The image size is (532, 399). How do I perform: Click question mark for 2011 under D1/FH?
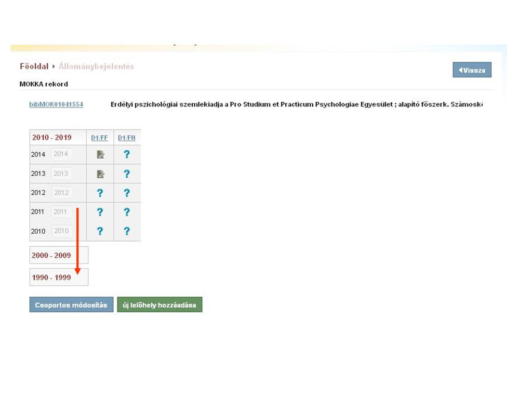coord(126,212)
